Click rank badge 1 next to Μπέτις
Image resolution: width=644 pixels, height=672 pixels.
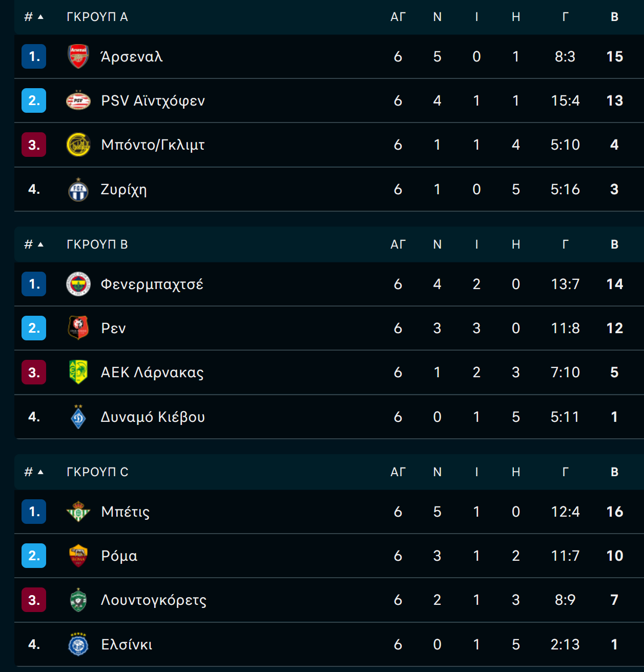coord(34,512)
